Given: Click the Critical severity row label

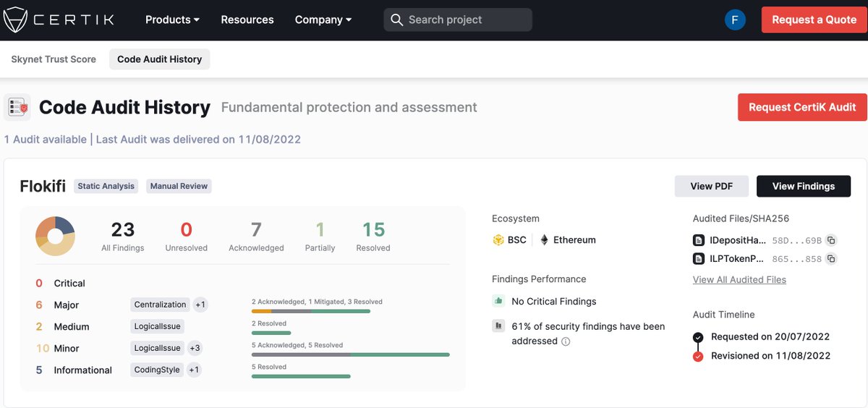Looking at the screenshot, I should click(x=69, y=283).
